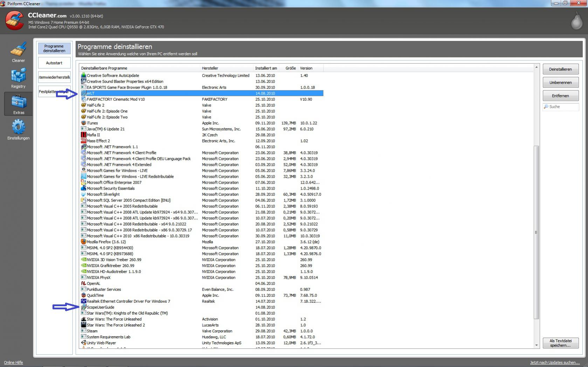The width and height of the screenshot is (588, 367).
Task: Click the Mozilla Firefox row icon
Action: (x=83, y=242)
